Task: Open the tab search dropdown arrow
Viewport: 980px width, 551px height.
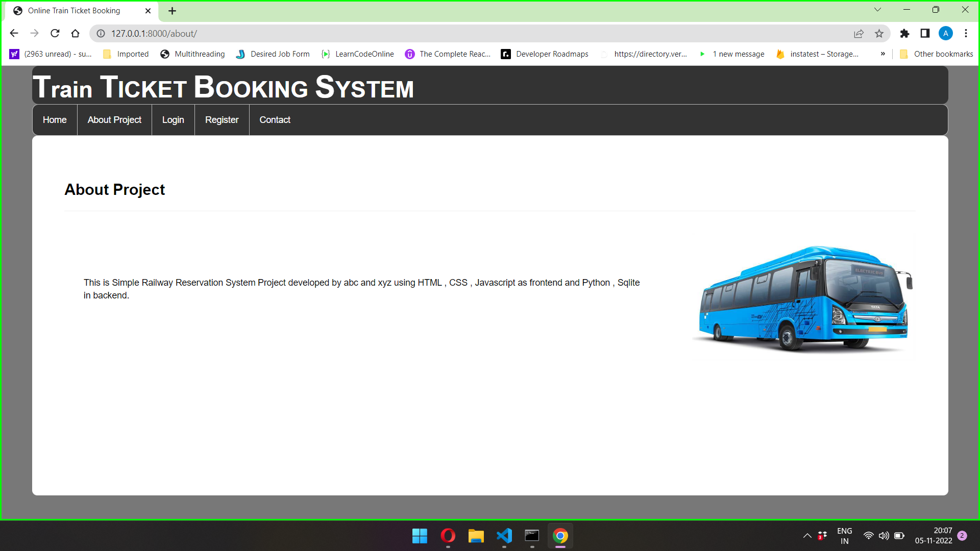Action: [x=877, y=10]
